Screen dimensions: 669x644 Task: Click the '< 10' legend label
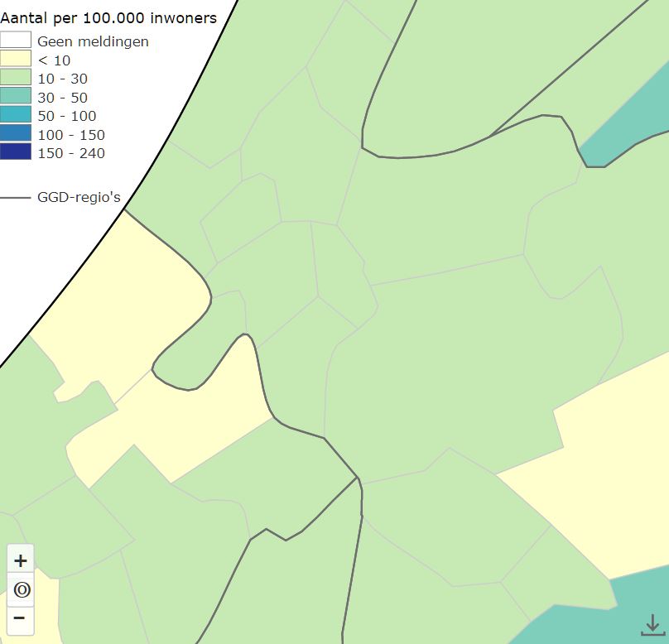54,60
